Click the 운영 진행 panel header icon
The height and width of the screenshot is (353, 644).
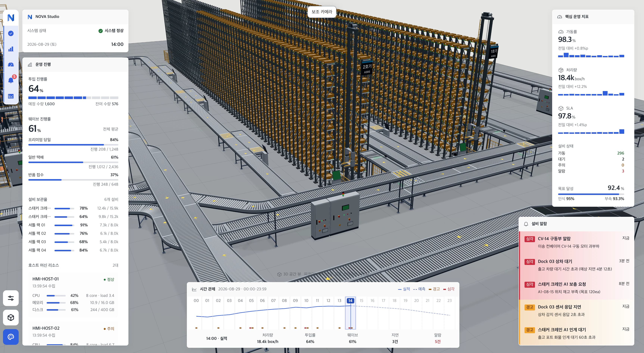tap(30, 64)
